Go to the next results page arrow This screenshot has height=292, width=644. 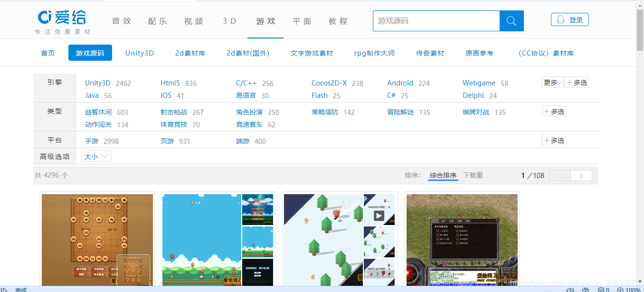point(581,176)
